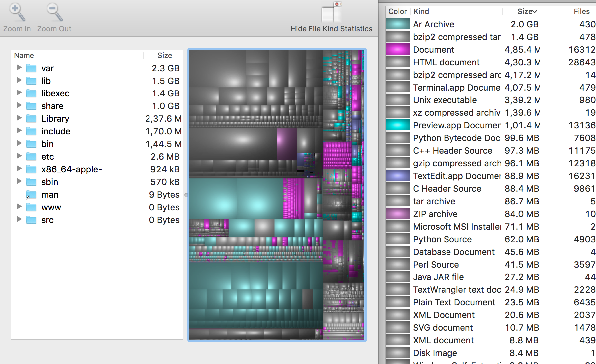
Task: Select the C Header Source row
Action: coord(491,188)
